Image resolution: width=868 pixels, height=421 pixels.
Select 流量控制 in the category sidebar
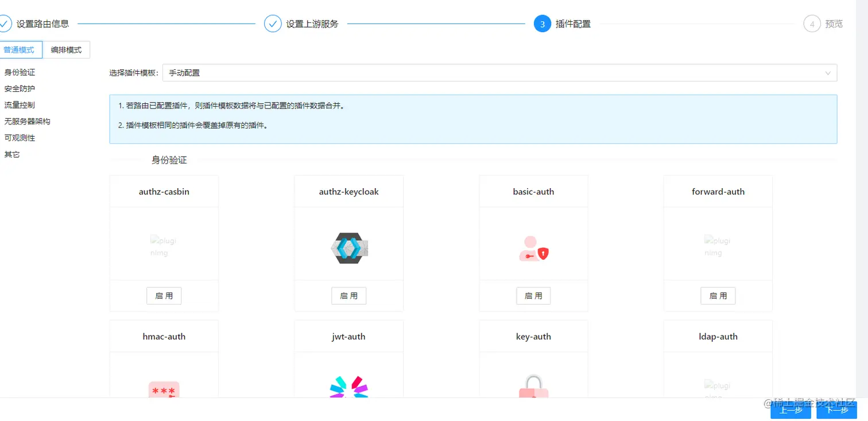20,105
